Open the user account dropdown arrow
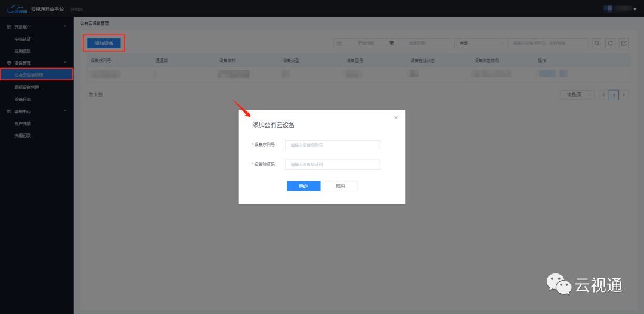 634,9
